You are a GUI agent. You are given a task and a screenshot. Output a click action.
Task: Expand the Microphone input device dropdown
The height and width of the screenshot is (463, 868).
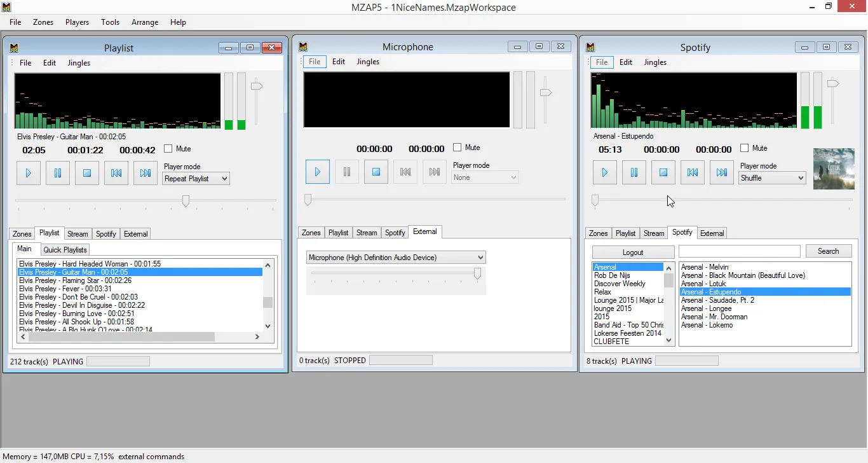point(396,258)
